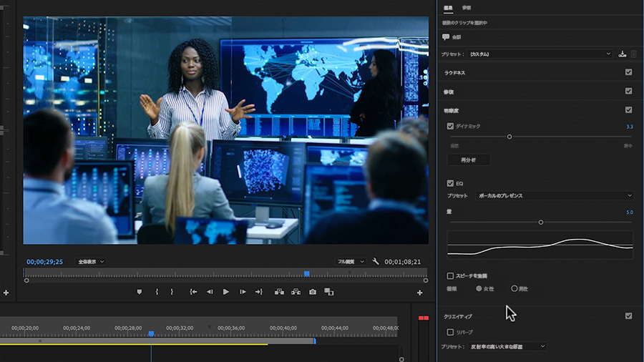This screenshot has height=362, width=644.
Task: Step forward one frame
Action: tap(243, 292)
